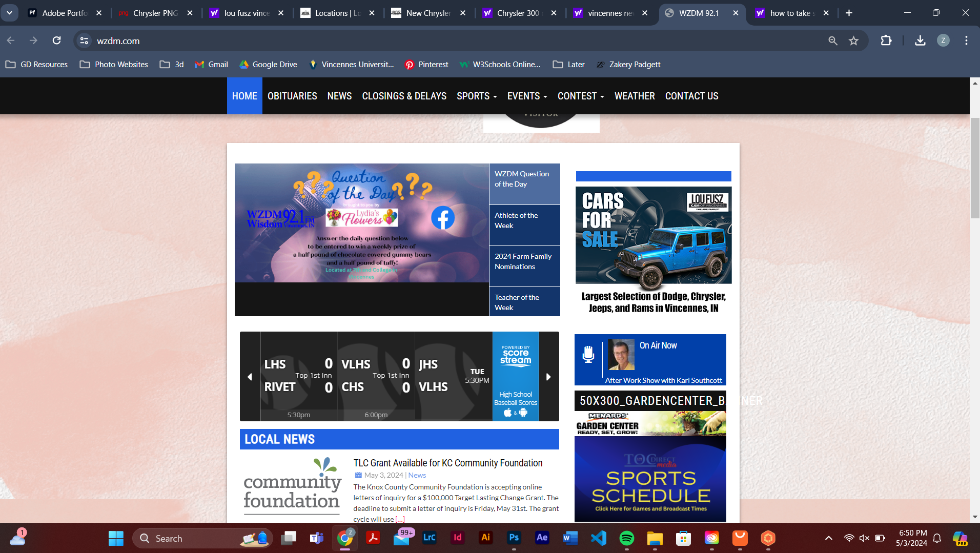Screen dimensions: 980x553
Task: Open site information icon in address bar
Action: [x=85, y=40]
